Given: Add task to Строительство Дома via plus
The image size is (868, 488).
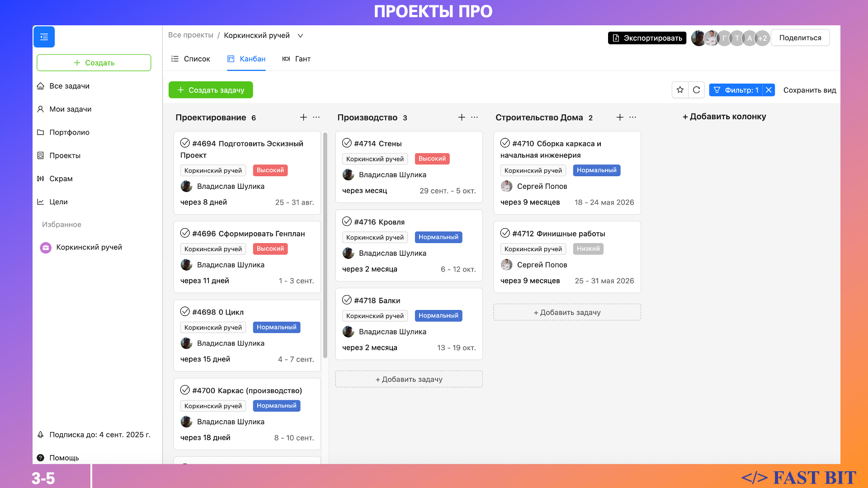Looking at the screenshot, I should [x=620, y=117].
